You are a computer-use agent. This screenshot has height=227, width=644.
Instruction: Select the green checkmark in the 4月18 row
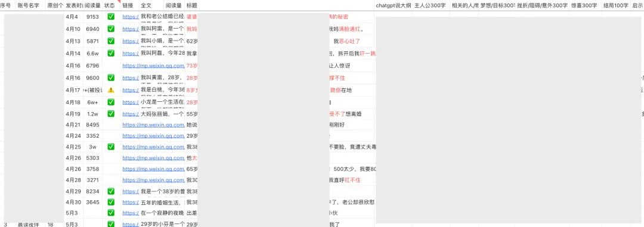(x=111, y=102)
